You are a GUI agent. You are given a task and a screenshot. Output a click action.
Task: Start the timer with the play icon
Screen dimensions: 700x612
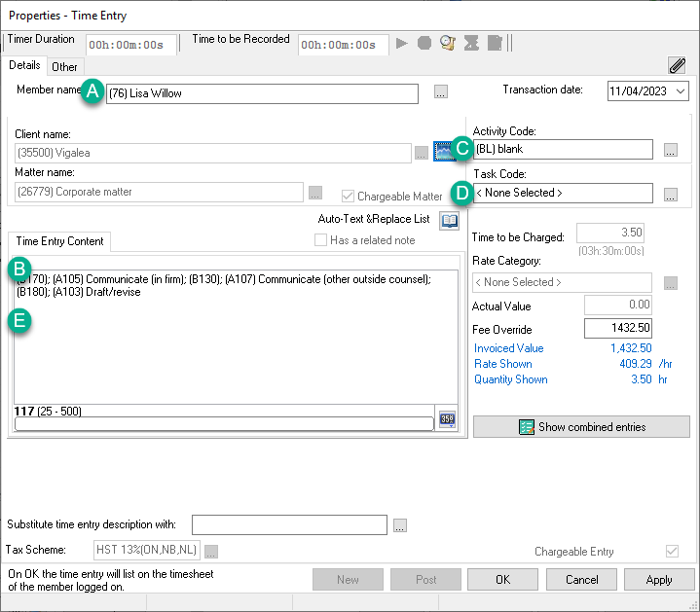(402, 43)
